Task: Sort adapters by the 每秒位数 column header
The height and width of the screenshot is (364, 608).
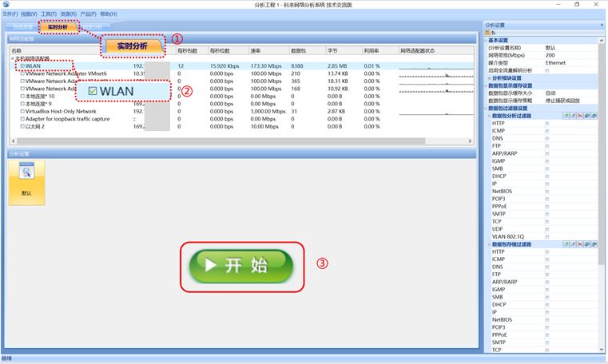Action: 228,51
